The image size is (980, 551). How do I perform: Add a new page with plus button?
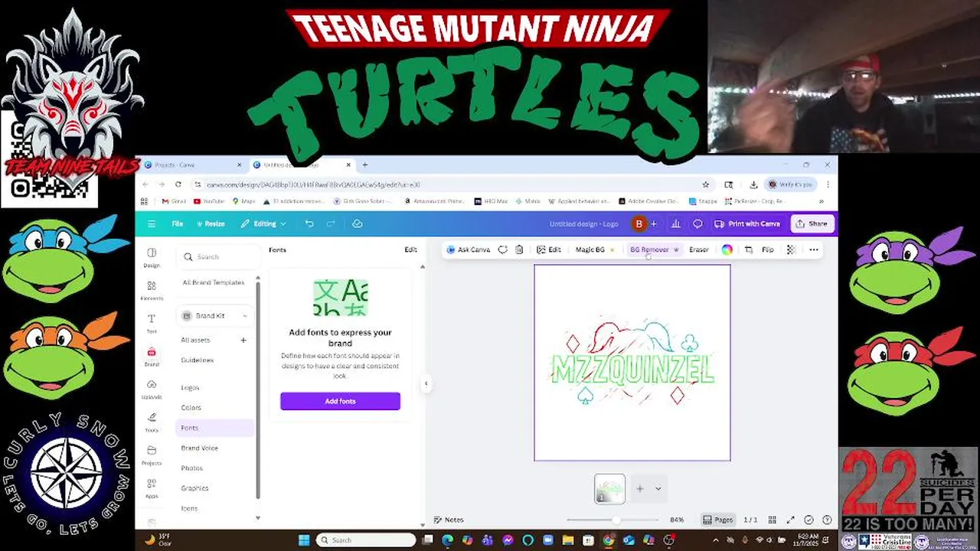pyautogui.click(x=640, y=489)
